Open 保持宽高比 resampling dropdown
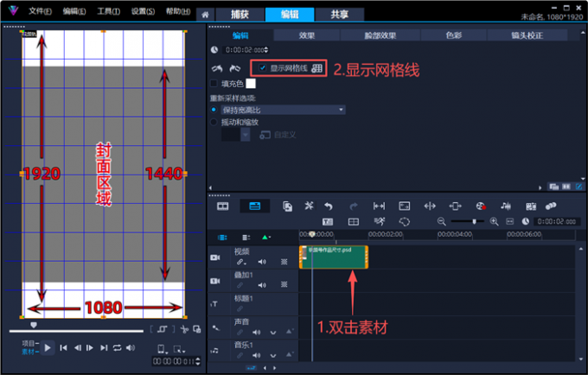This screenshot has width=588, height=375. point(283,110)
